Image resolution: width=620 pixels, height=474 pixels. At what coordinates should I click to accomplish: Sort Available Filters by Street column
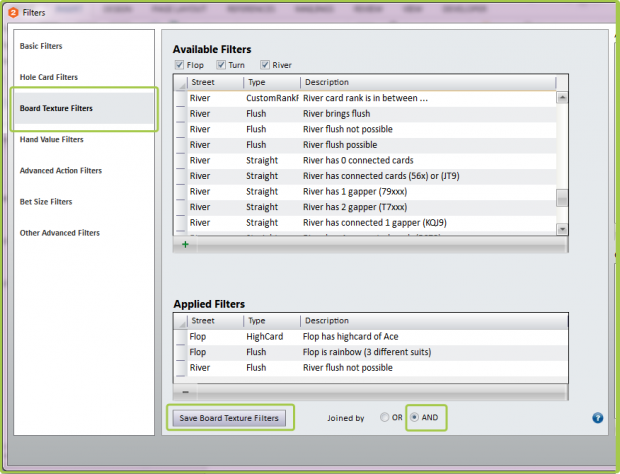(x=215, y=82)
